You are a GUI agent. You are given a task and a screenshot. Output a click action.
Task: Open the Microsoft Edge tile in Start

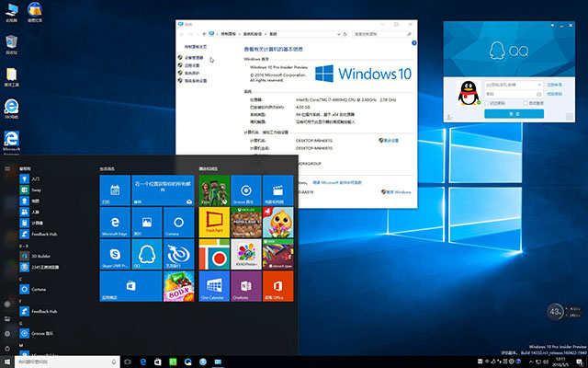click(115, 222)
